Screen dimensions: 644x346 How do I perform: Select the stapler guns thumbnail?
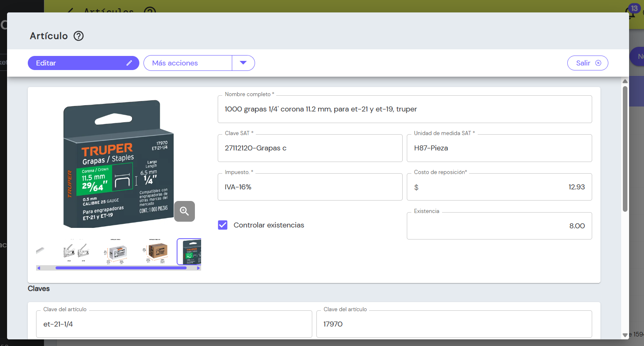(76, 252)
